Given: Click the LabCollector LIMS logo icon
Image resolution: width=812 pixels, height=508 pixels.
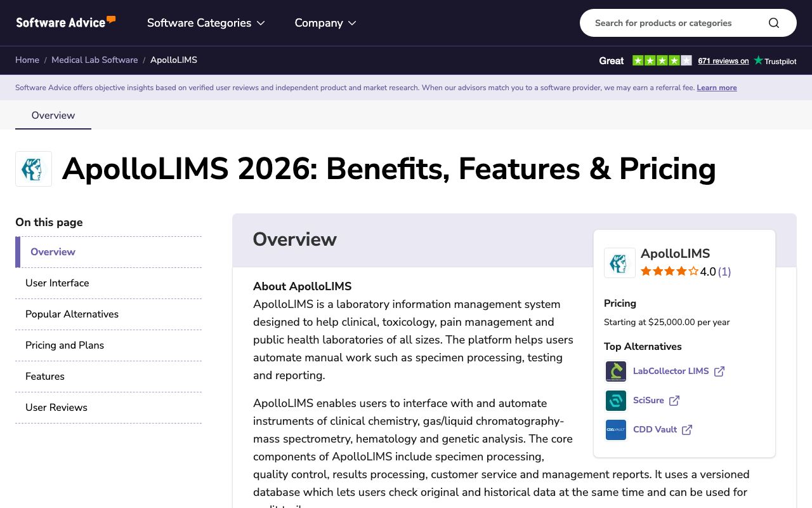Looking at the screenshot, I should tap(616, 371).
